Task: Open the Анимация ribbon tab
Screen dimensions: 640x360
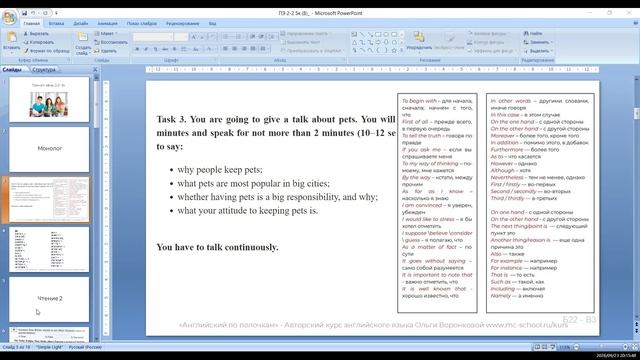Action: click(107, 24)
